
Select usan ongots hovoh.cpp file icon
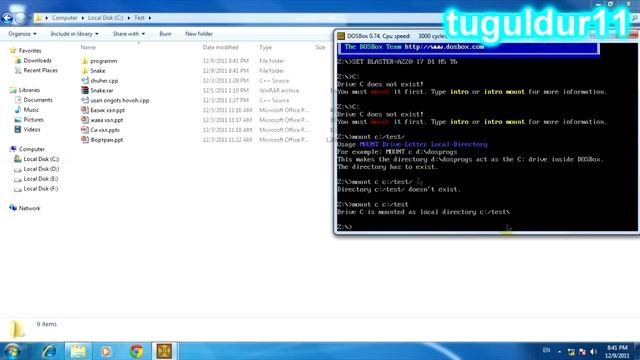tap(84, 100)
